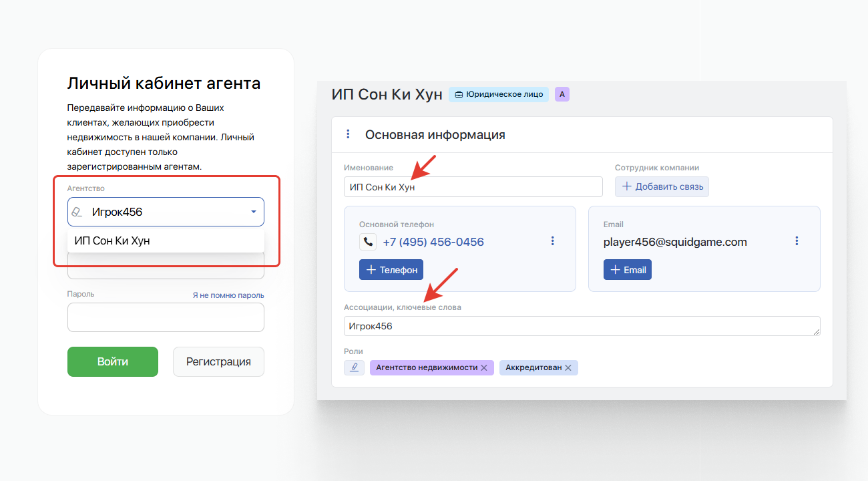The width and height of the screenshot is (868, 481).
Task: Click the pencil edit icon under Роли
Action: tap(354, 367)
